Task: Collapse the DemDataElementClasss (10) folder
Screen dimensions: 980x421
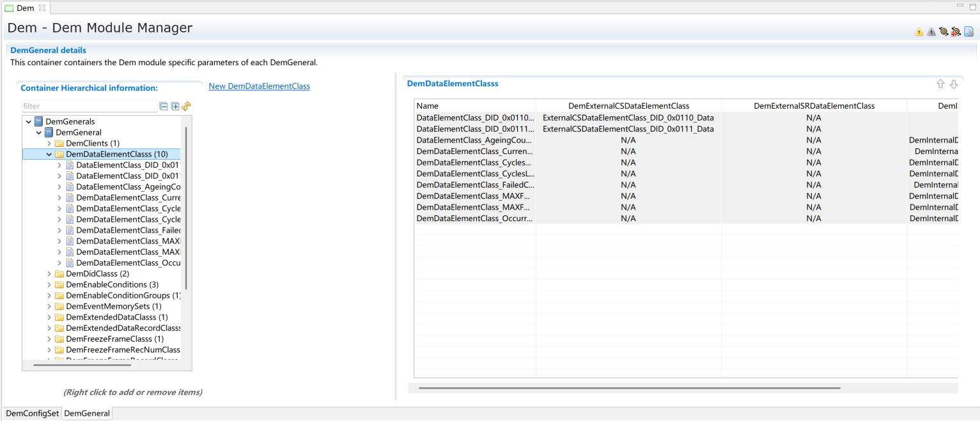Action: pyautogui.click(x=49, y=155)
